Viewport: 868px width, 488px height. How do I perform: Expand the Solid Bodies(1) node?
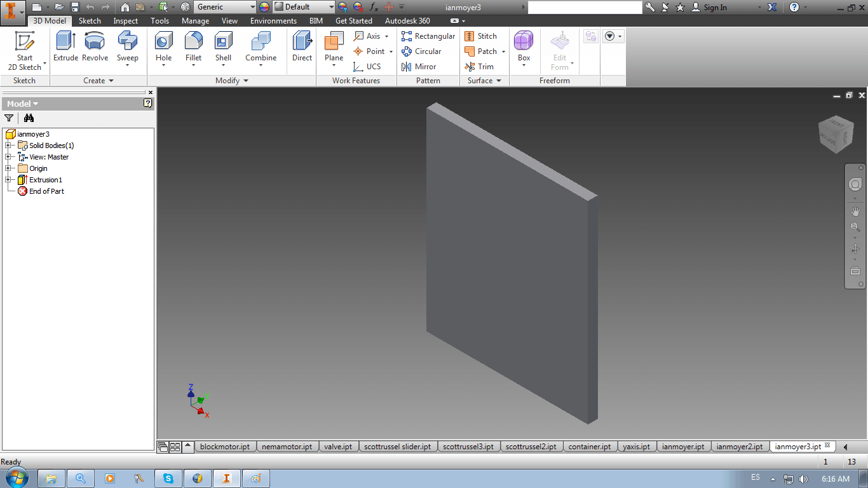8,146
